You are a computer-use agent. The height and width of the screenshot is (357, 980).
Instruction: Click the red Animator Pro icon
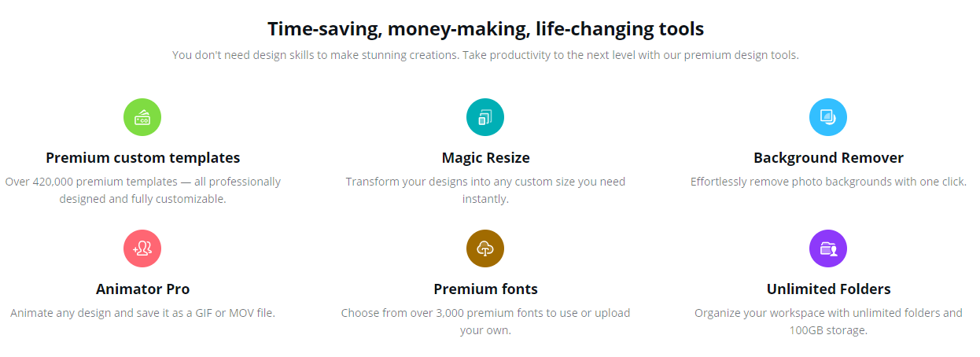click(x=142, y=248)
